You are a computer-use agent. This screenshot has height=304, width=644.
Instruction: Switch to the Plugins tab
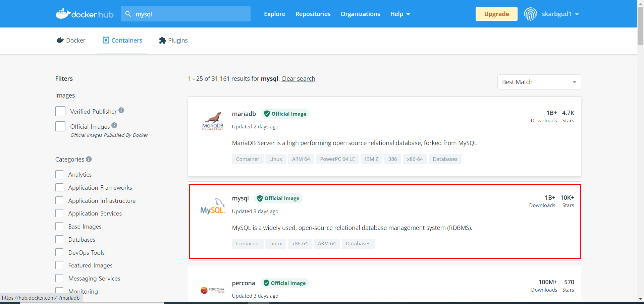tap(173, 40)
